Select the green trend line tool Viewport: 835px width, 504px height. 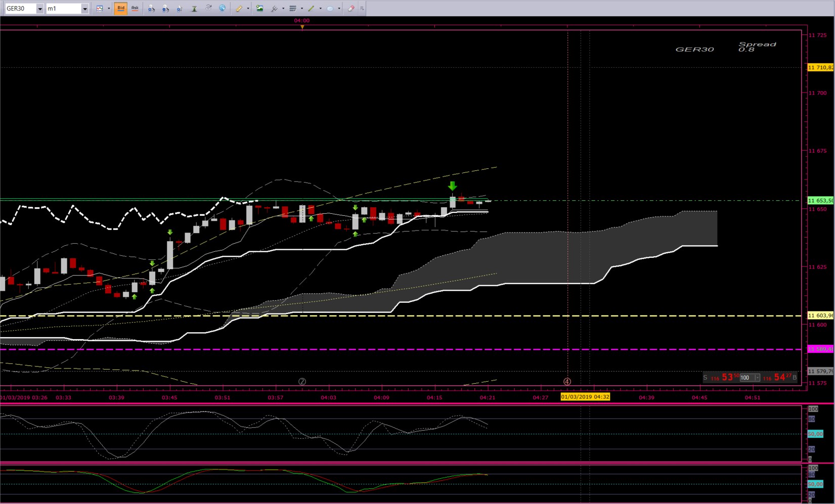(x=312, y=9)
